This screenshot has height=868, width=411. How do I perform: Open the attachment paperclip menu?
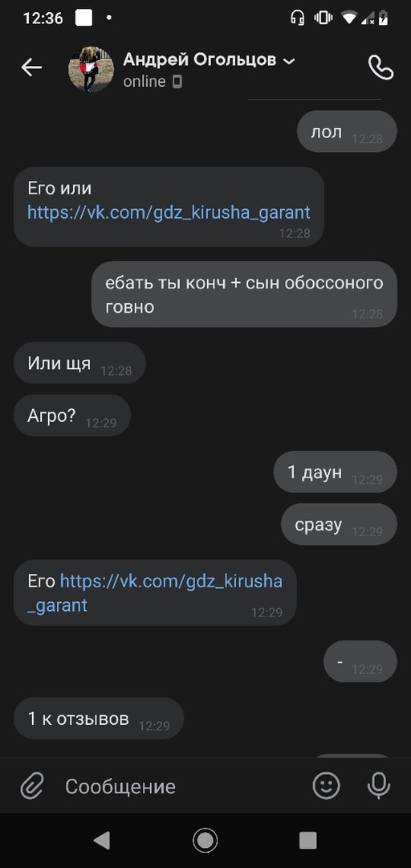(32, 785)
